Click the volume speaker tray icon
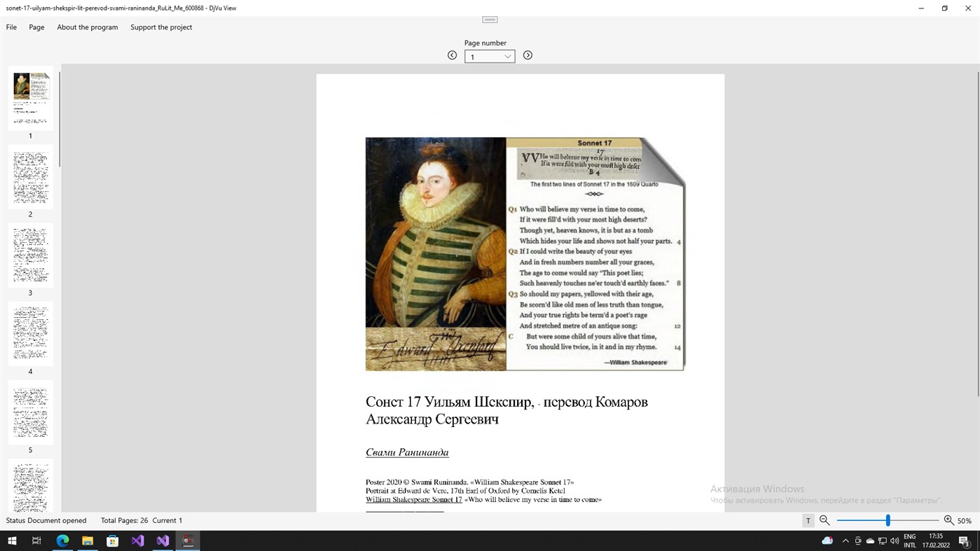Image resolution: width=980 pixels, height=551 pixels. coord(895,540)
